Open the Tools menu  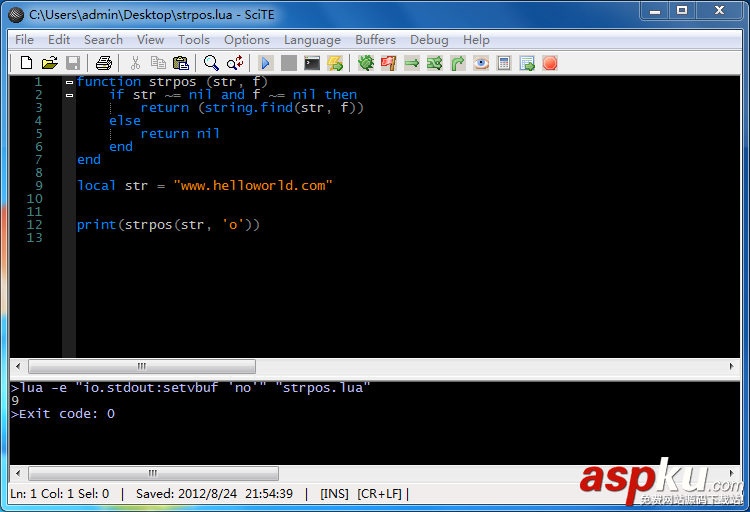tap(194, 40)
